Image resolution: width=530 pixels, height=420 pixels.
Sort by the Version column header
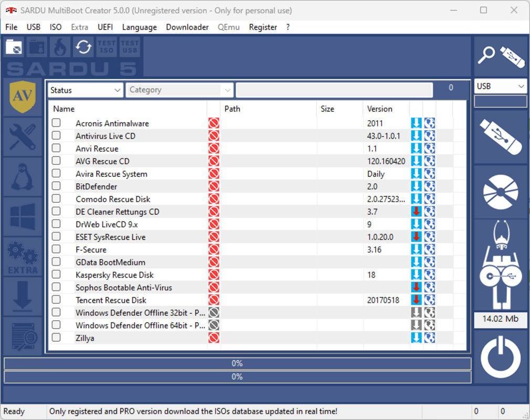coord(386,109)
